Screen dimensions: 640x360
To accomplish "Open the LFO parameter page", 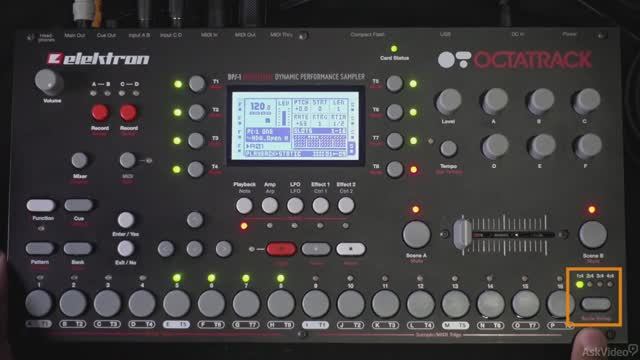I will pos(295,206).
